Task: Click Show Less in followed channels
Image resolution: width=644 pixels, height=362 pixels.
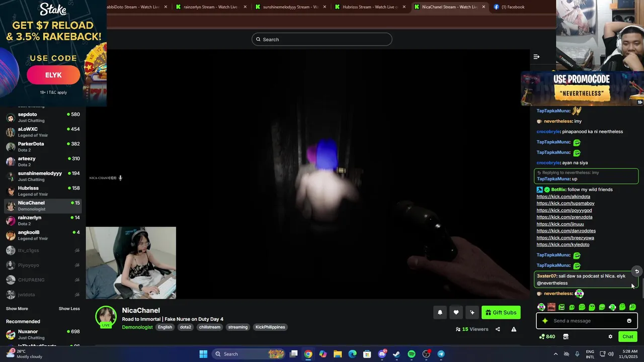Action: click(x=69, y=309)
